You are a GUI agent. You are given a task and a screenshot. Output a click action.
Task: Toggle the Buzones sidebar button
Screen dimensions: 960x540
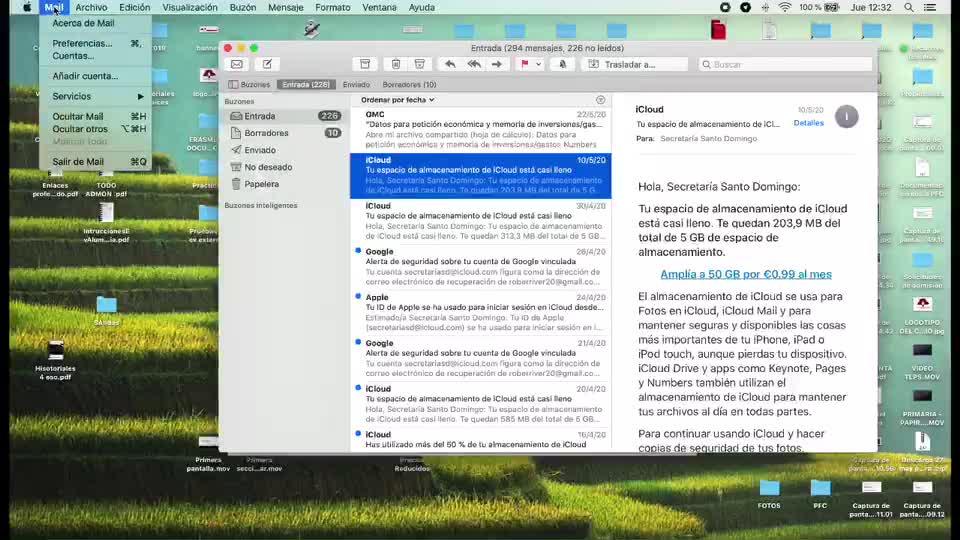coord(249,84)
